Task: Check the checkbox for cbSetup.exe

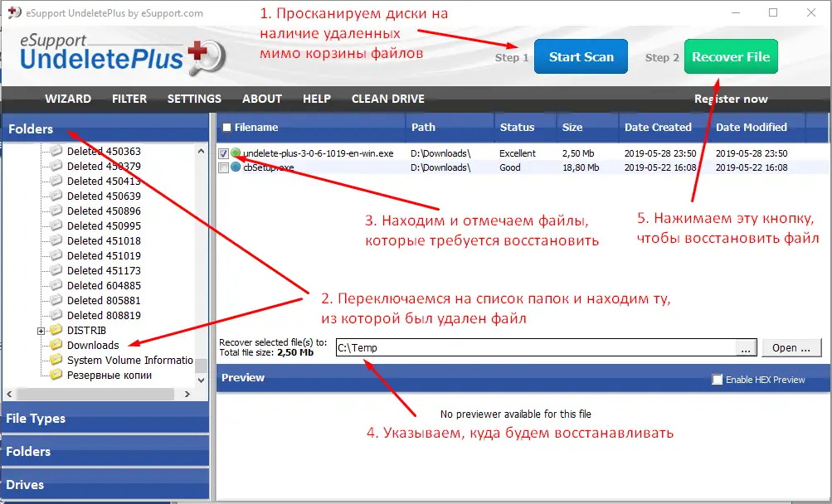Action: [x=223, y=167]
